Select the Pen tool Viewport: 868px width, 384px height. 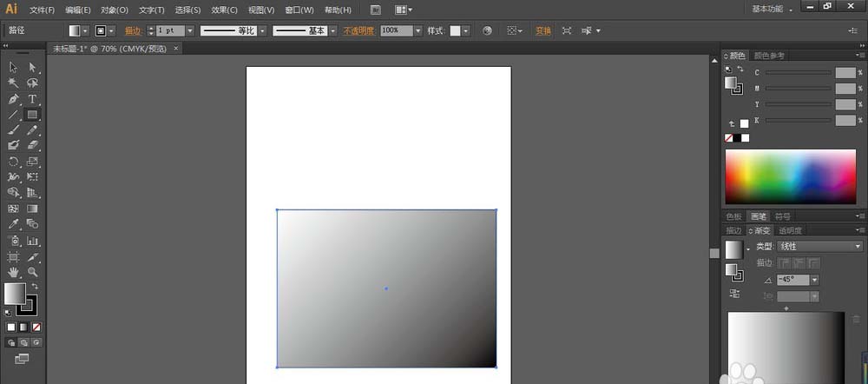(13, 99)
